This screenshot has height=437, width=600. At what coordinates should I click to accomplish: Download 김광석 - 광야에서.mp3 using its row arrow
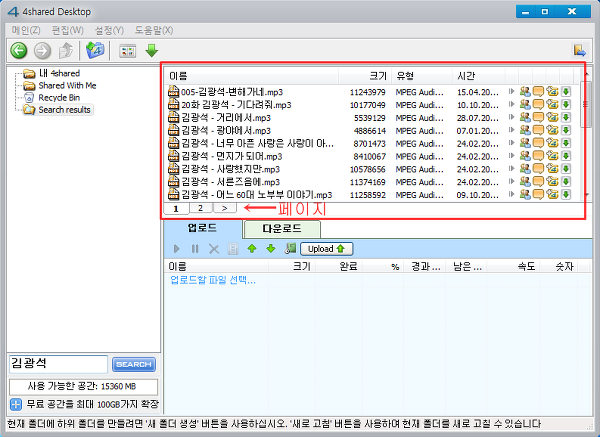pyautogui.click(x=566, y=130)
